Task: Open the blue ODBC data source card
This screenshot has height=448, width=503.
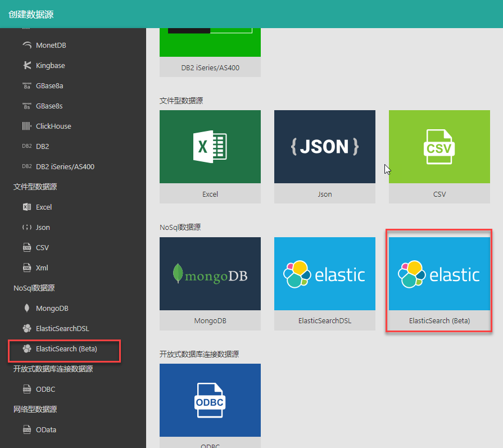Action: pos(210,406)
